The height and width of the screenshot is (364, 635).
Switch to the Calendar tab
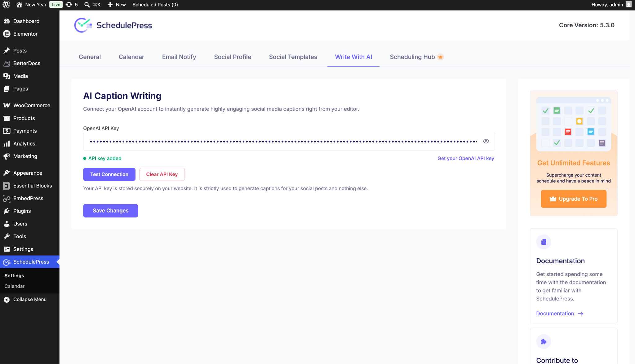click(x=131, y=57)
